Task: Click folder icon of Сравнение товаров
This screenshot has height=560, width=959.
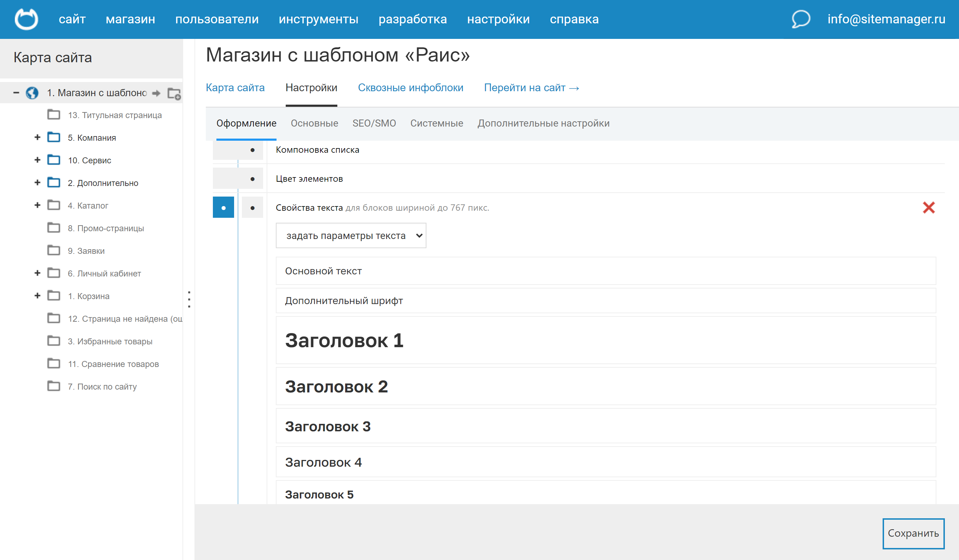Action: click(54, 363)
